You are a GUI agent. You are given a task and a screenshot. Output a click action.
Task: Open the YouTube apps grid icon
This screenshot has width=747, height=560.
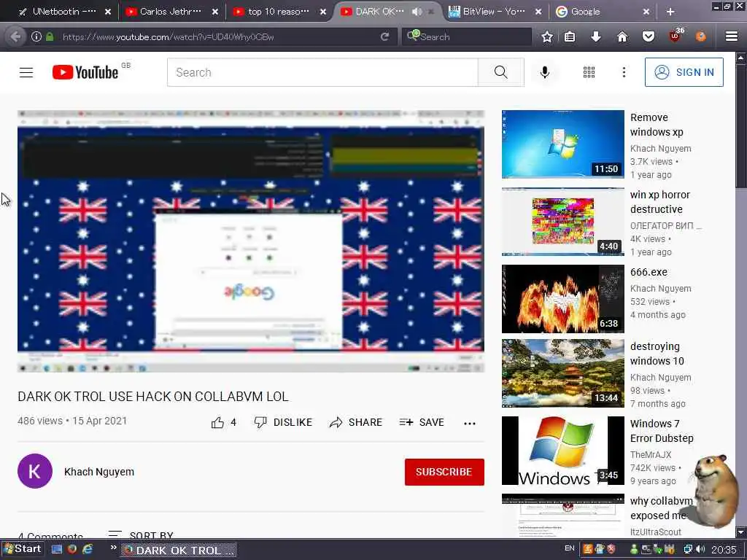click(x=589, y=72)
